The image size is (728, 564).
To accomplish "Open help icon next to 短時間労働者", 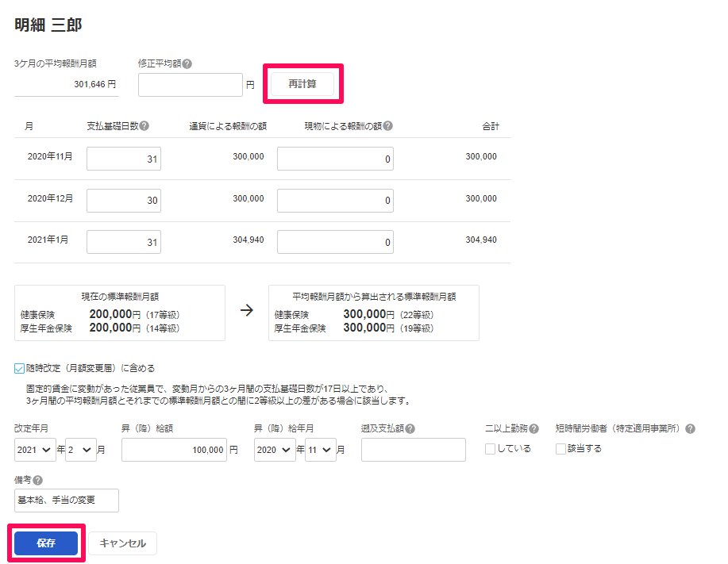I will [x=691, y=428].
